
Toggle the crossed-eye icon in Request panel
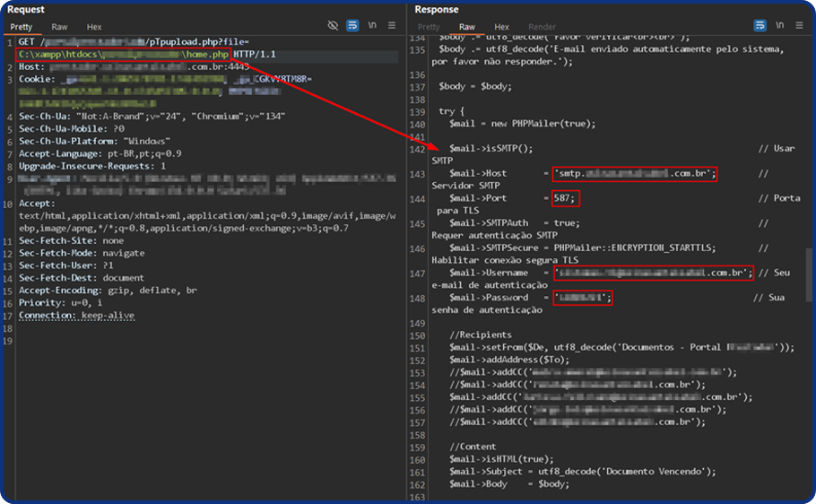[x=333, y=26]
